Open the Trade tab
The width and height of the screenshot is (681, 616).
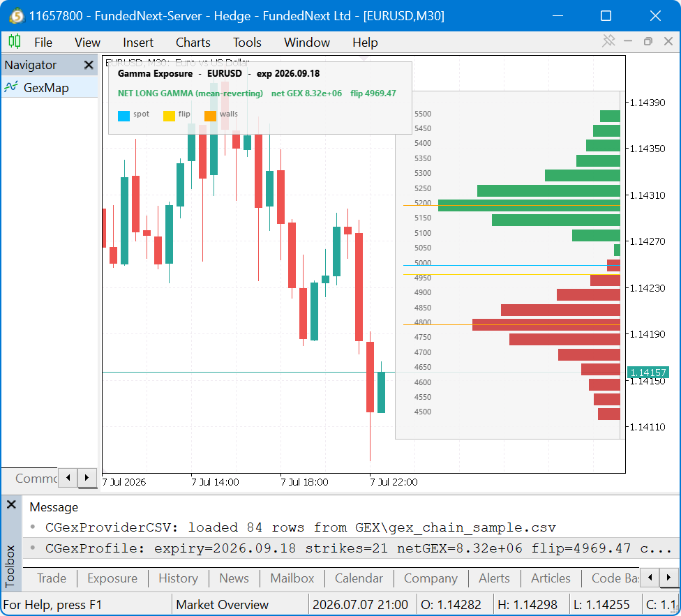tap(51, 578)
